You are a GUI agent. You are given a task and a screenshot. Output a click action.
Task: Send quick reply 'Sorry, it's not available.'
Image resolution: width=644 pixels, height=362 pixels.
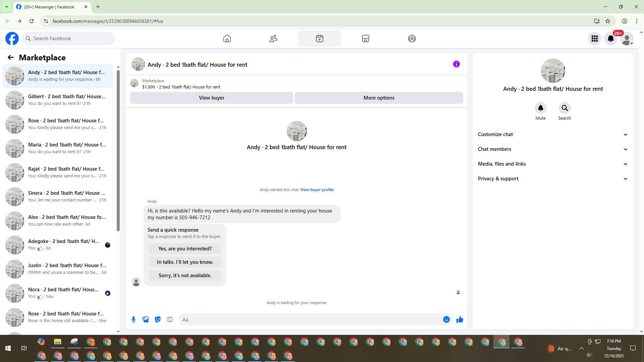pos(185,276)
